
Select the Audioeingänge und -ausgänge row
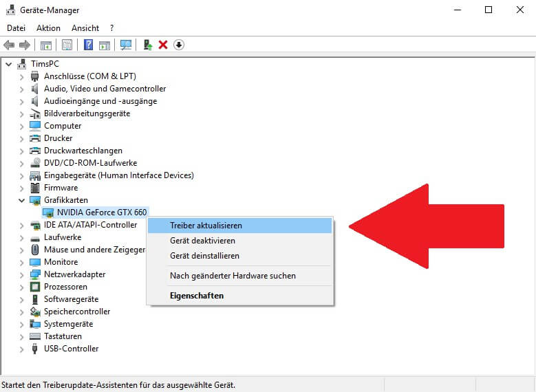(100, 101)
